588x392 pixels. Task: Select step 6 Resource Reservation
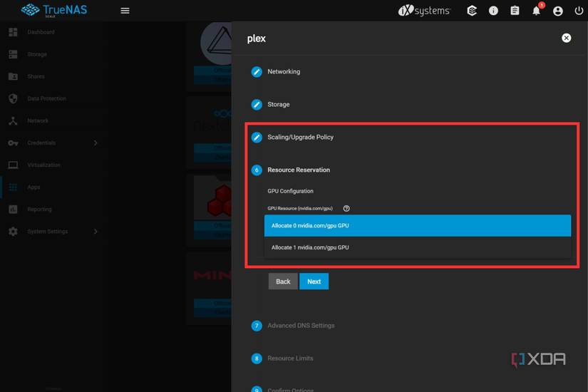point(257,170)
